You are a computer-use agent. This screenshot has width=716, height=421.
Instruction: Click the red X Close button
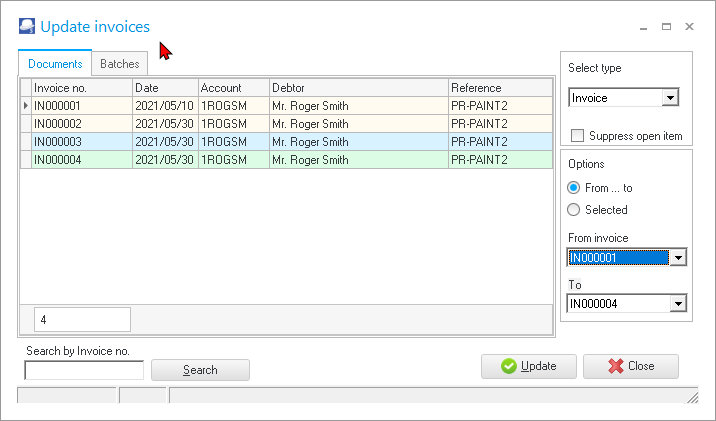click(x=630, y=366)
